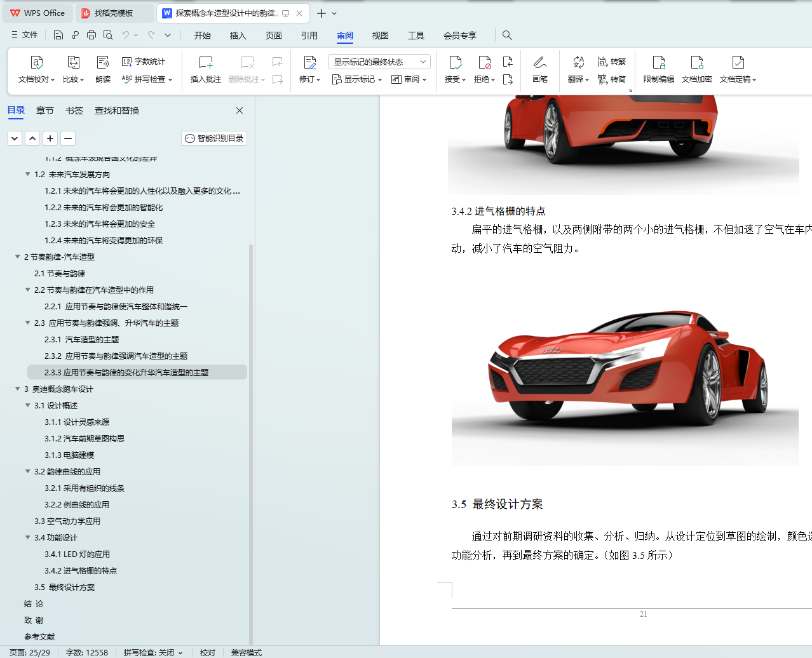Viewport: 812px width, 658px height.
Task: Switch to the 书签 navigation pane tab
Action: tap(74, 111)
